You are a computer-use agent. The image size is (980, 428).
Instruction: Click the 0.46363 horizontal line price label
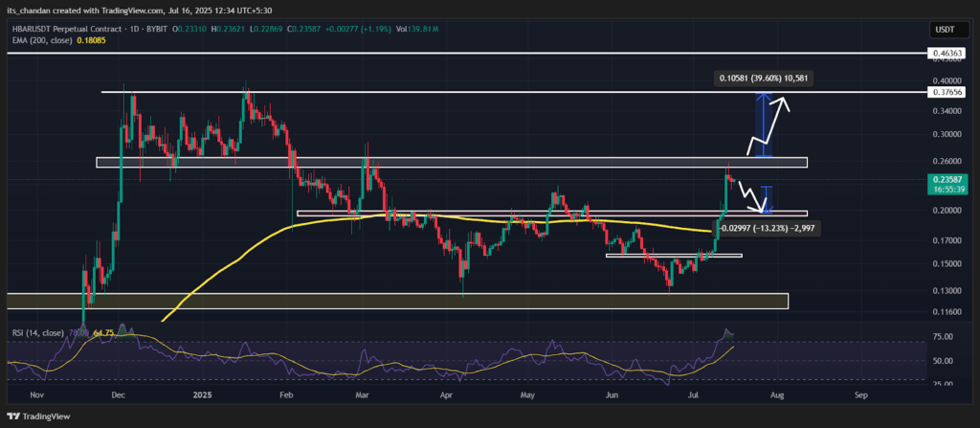[948, 55]
